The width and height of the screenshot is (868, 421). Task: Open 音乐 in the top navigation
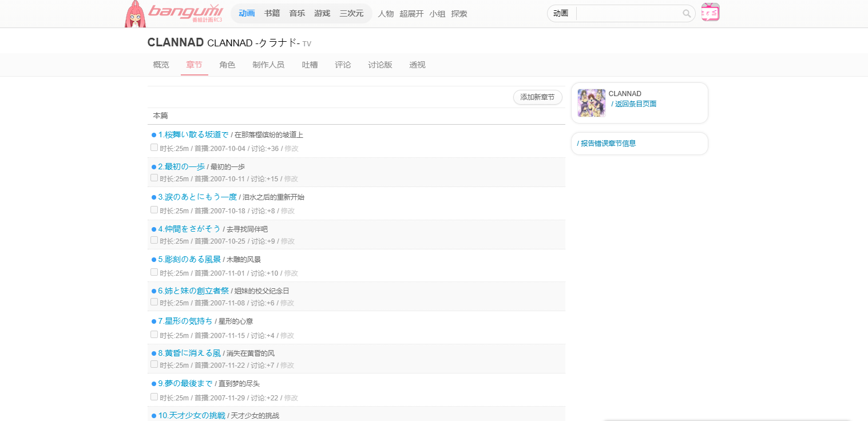point(297,14)
